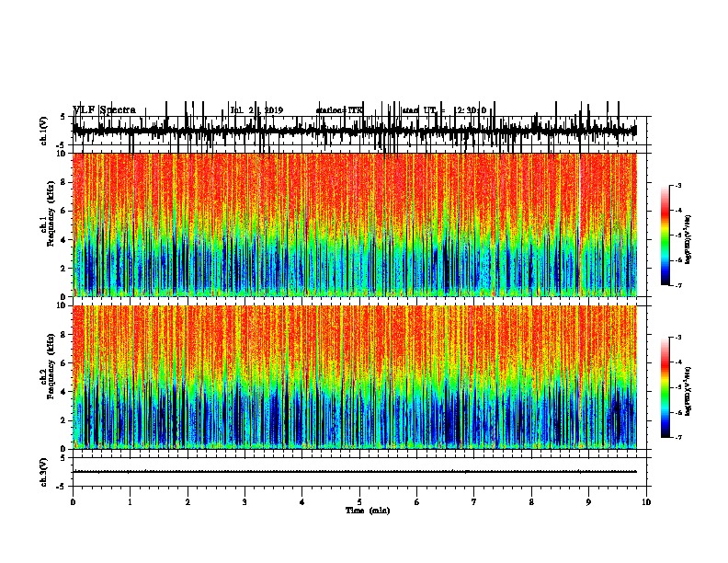This screenshot has width=728, height=563.
Task: Click the -7 label on ch.1 color bar
Action: [x=677, y=285]
